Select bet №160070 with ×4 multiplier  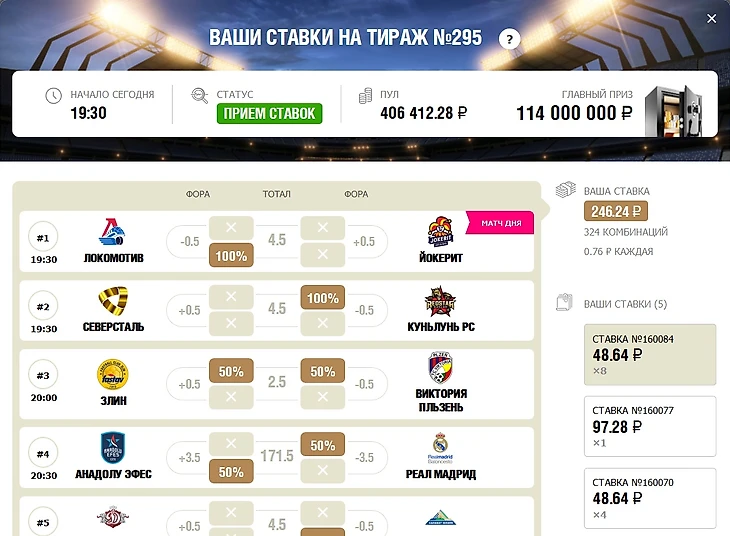(x=650, y=498)
